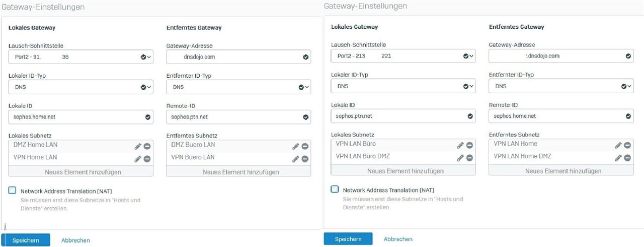Focus the Lokale ID field containing sophos.ptn.net
The image size is (644, 247).
403,116
